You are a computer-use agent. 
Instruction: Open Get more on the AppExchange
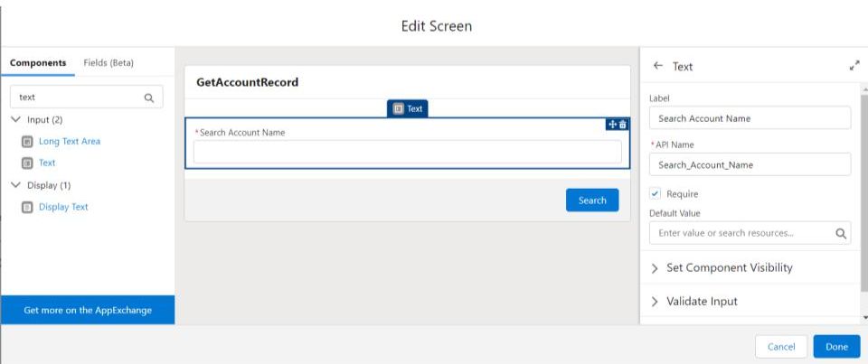pos(88,310)
